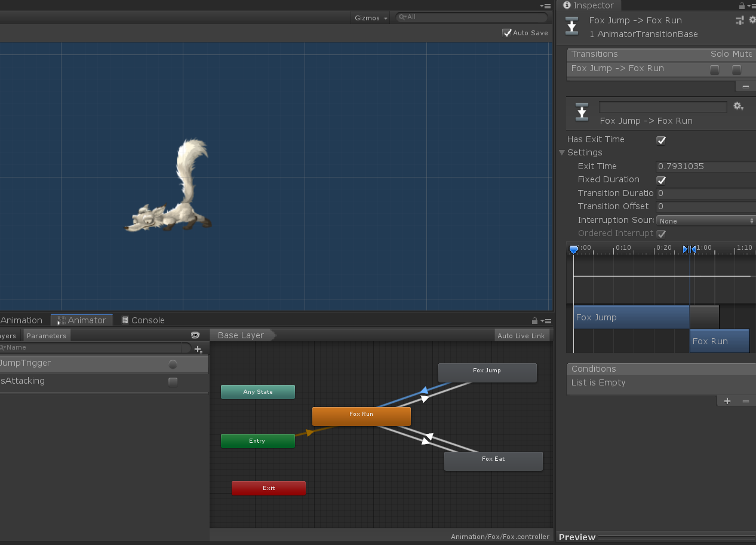Select the green Entry node
The height and width of the screenshot is (545, 756).
pyautogui.click(x=258, y=441)
